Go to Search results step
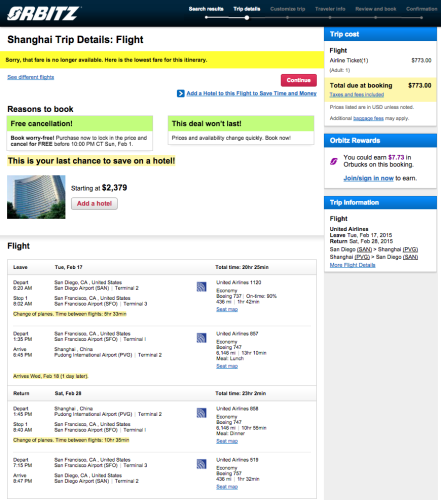The height and width of the screenshot is (500, 441). pos(206,9)
